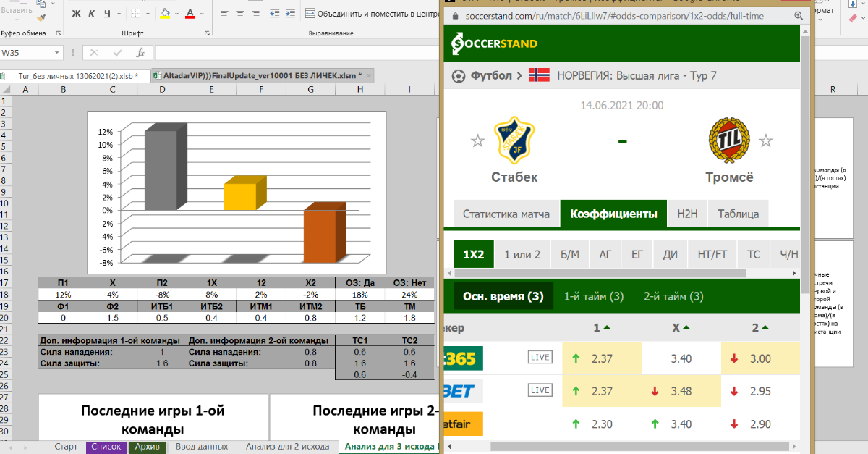The width and height of the screenshot is (868, 454).
Task: Click the SoccerStand logo
Action: pyautogui.click(x=495, y=43)
